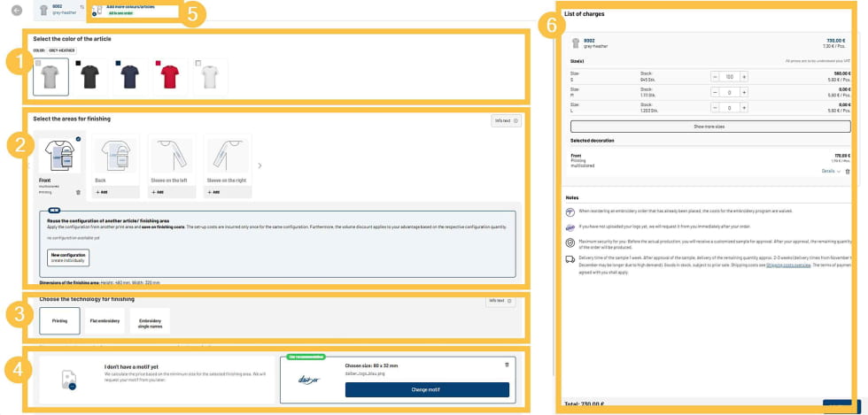Click Info text in finishing areas section
The image size is (868, 415).
point(506,120)
